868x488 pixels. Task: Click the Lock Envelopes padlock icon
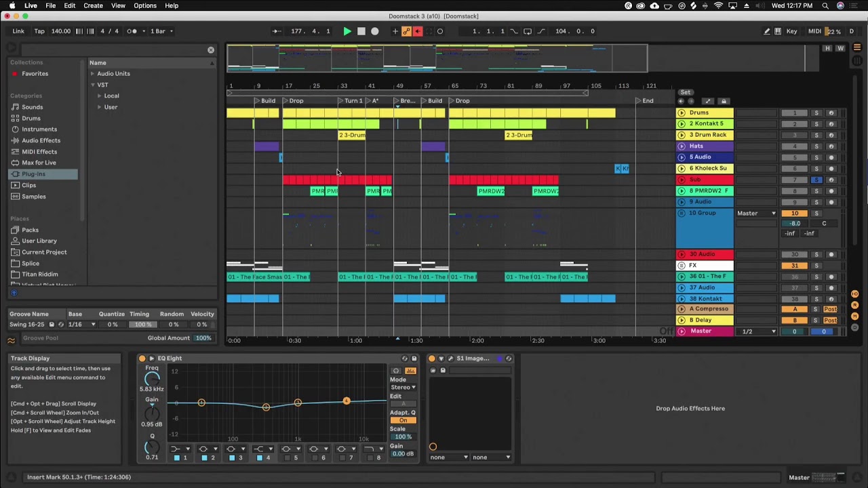pos(724,102)
